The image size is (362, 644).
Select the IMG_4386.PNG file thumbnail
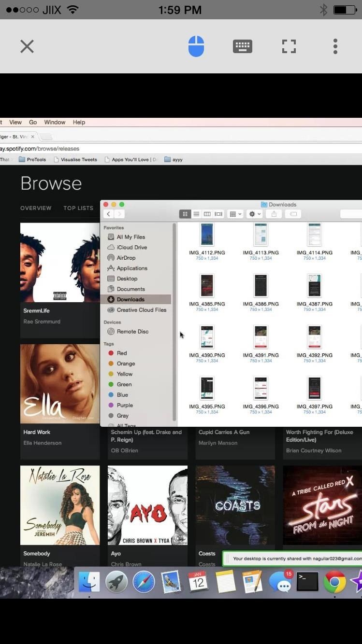point(261,285)
